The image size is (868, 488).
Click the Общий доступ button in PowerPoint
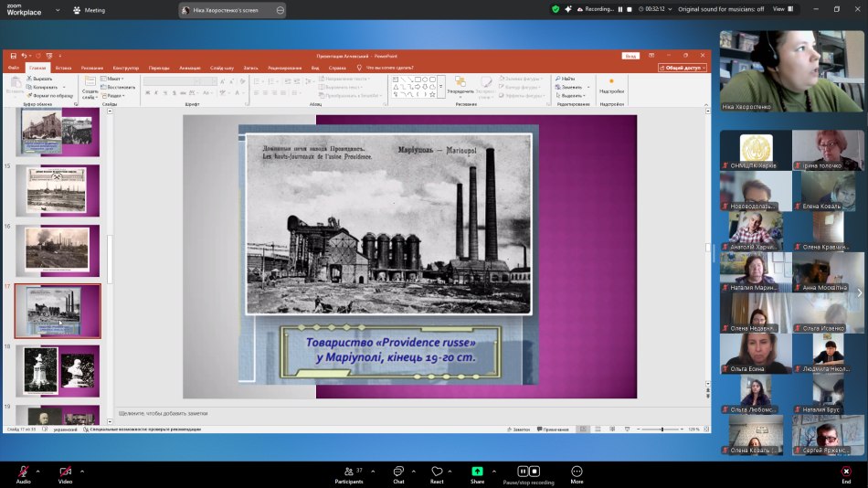pos(682,68)
